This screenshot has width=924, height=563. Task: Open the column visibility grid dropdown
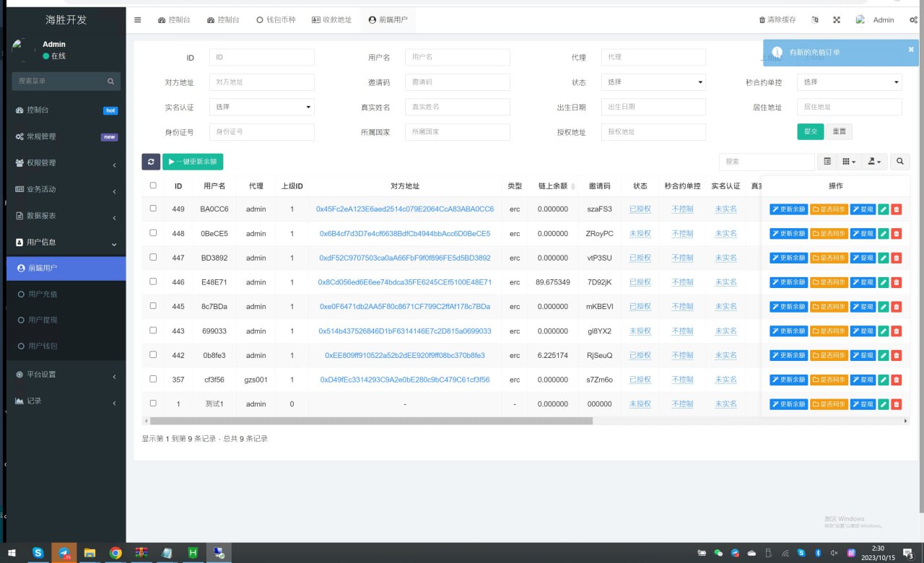(x=850, y=162)
